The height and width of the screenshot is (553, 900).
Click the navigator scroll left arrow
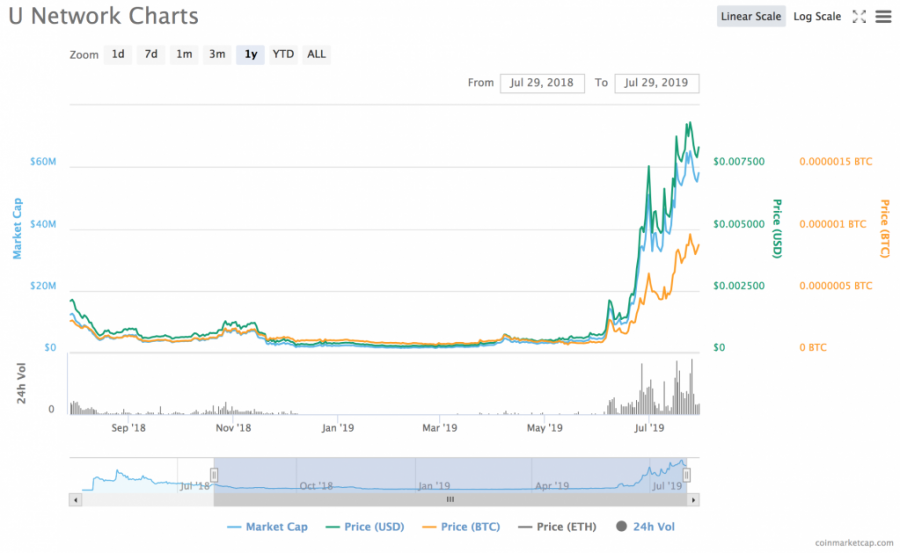(75, 500)
